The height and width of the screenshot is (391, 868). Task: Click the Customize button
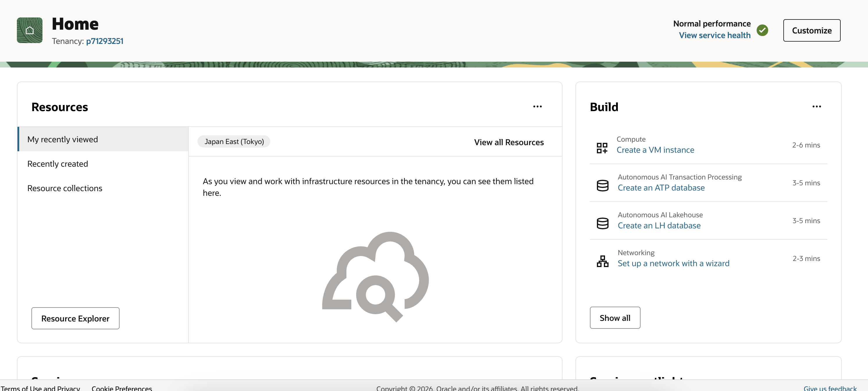[811, 30]
